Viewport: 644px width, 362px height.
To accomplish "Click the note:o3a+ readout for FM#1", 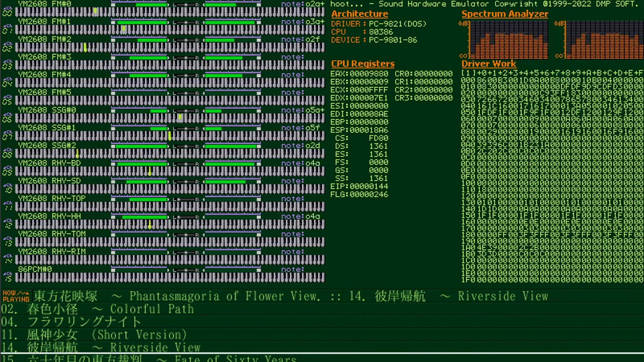I will pyautogui.click(x=303, y=21).
